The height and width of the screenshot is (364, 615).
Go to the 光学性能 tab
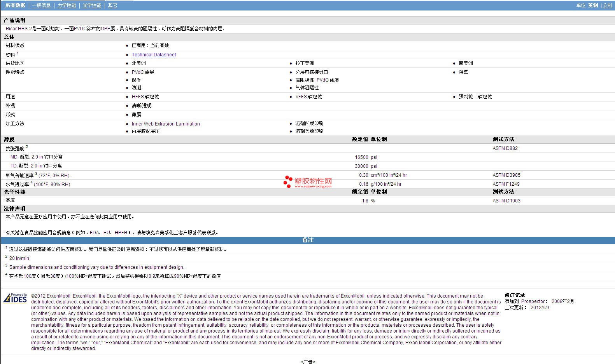tap(92, 5)
